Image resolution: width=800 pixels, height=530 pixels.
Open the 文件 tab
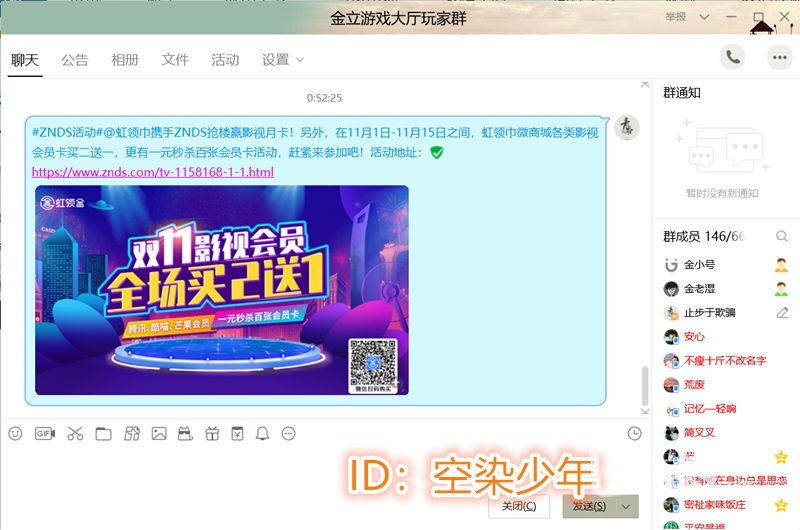tap(175, 60)
